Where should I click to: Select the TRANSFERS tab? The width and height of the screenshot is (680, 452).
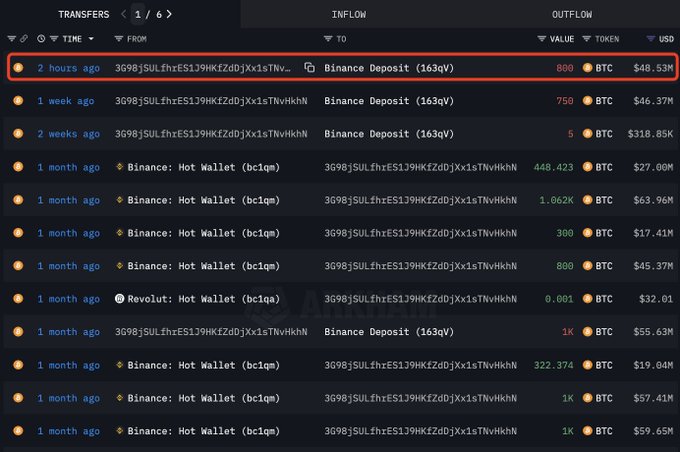[84, 14]
